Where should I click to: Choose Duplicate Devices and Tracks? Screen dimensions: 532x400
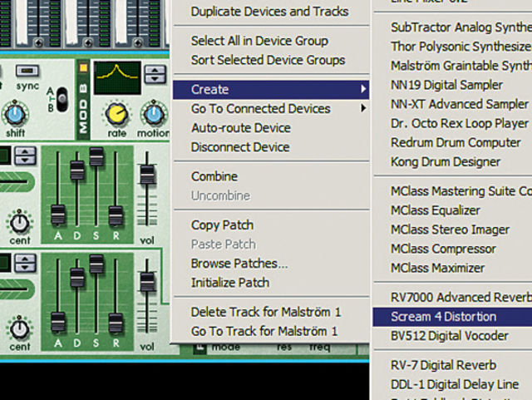pos(269,12)
